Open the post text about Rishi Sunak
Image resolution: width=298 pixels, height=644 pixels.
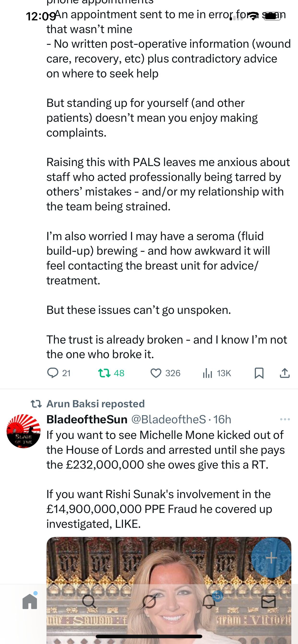click(x=159, y=509)
